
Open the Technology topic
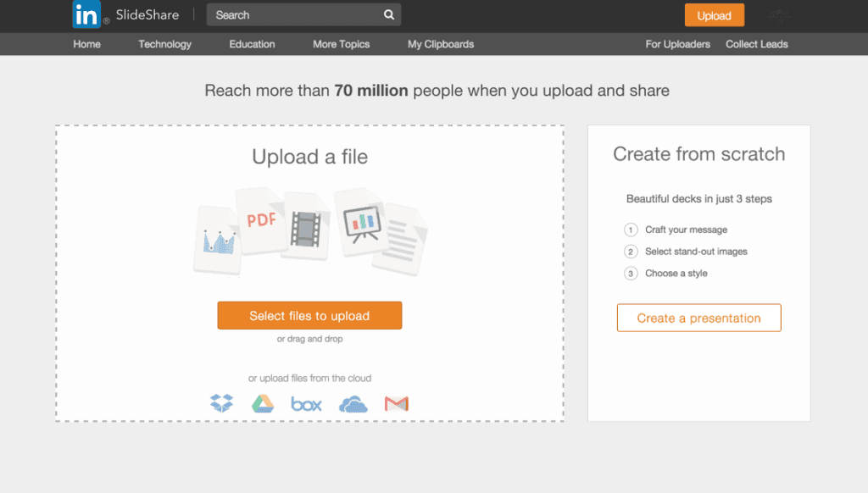click(x=164, y=44)
